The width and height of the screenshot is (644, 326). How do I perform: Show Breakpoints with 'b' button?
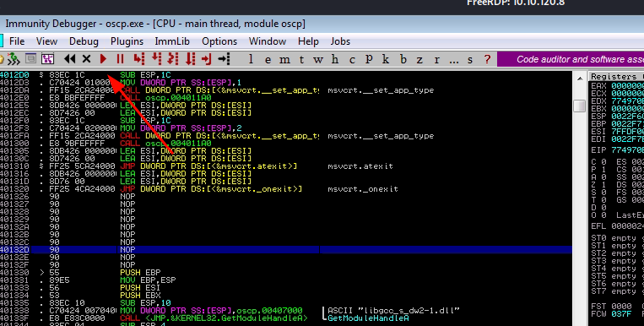pos(403,60)
